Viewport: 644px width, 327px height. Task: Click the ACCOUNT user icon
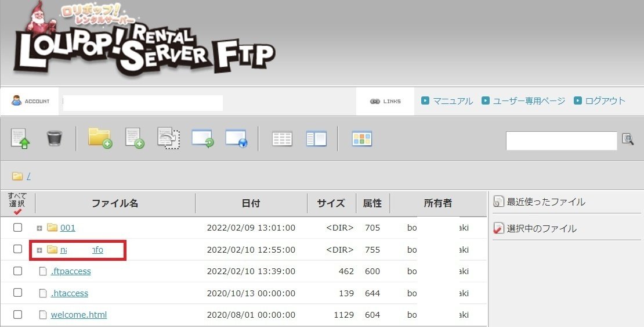point(16,100)
